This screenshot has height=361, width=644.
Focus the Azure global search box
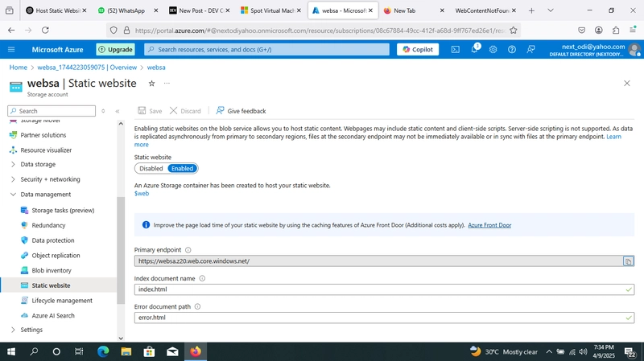click(267, 49)
